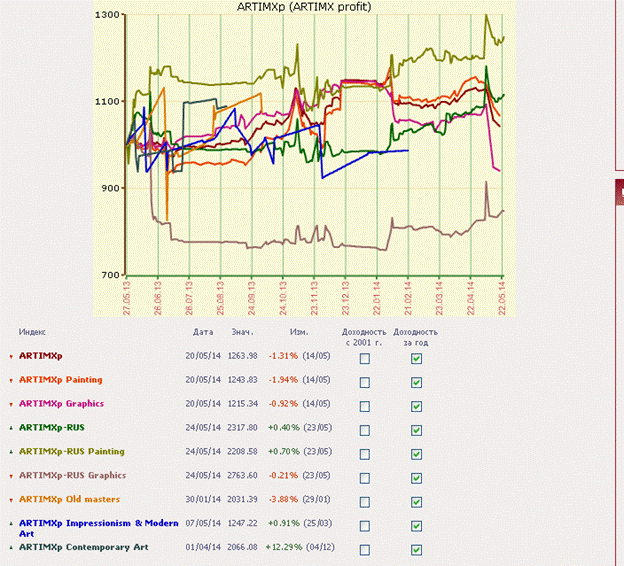The width and height of the screenshot is (624, 566).
Task: Uncheck yearly yield checkbox for ARTIMXp-RUS Painting
Action: click(416, 454)
